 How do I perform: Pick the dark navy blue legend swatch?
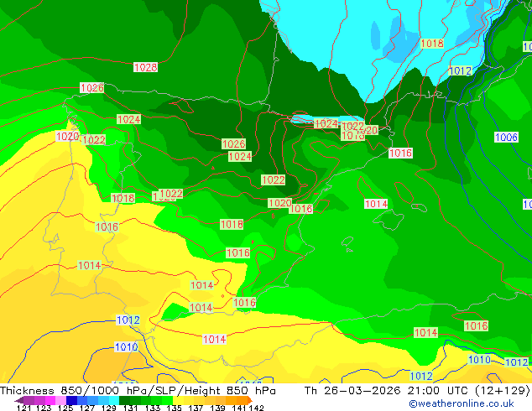click(x=71, y=400)
